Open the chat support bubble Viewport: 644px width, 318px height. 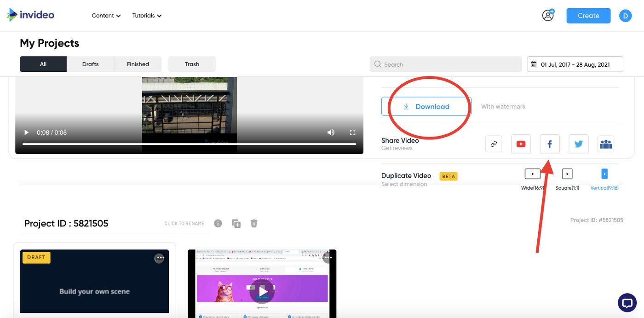(627, 302)
